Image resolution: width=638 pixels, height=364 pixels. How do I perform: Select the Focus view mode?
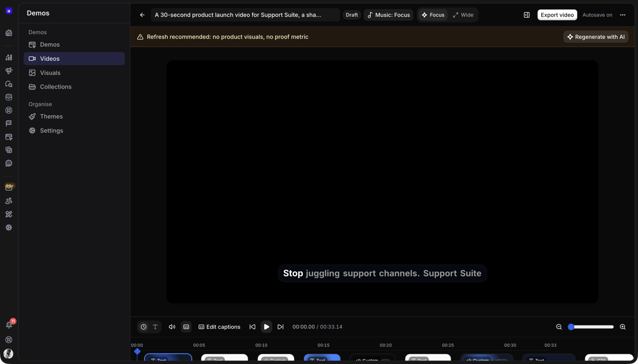click(x=433, y=15)
